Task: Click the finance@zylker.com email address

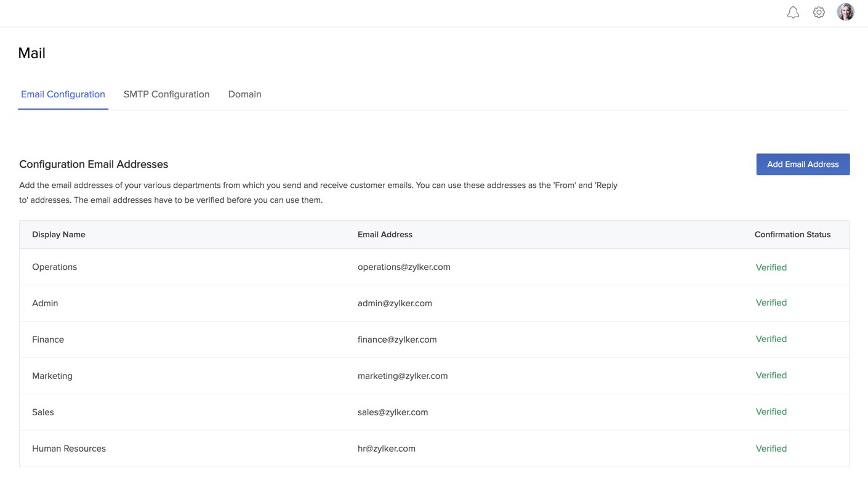Action: (x=397, y=340)
